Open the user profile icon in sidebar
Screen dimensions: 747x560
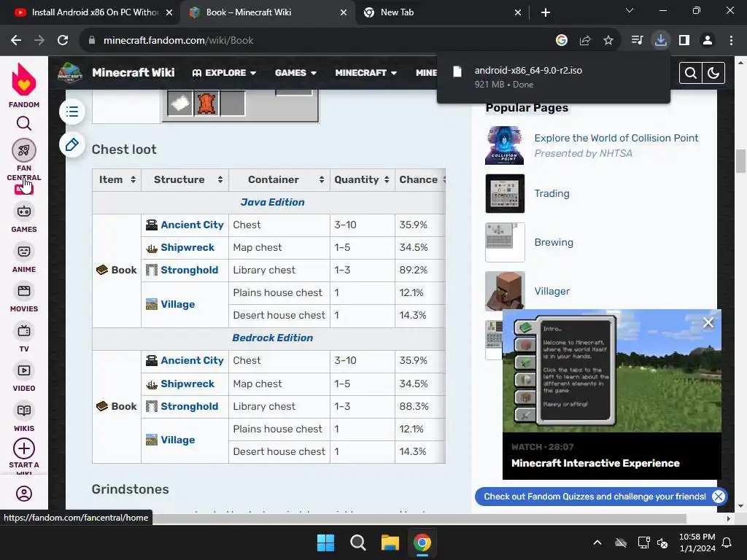click(24, 494)
